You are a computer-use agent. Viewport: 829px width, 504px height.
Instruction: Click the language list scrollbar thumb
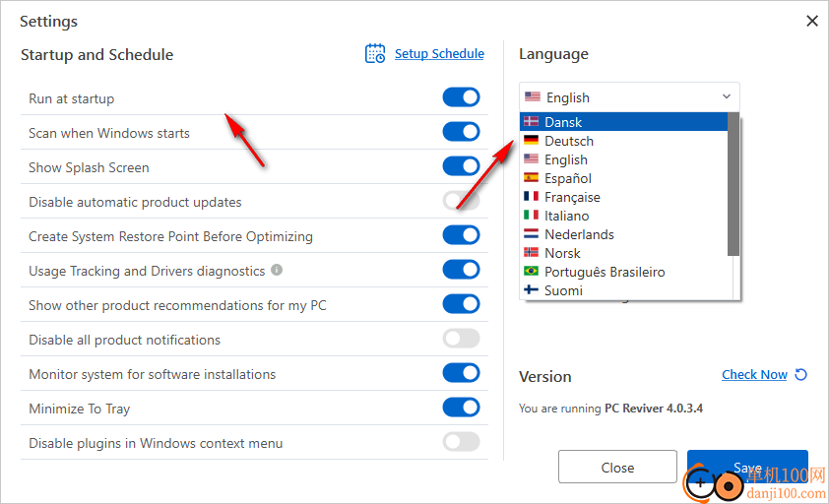click(x=733, y=184)
